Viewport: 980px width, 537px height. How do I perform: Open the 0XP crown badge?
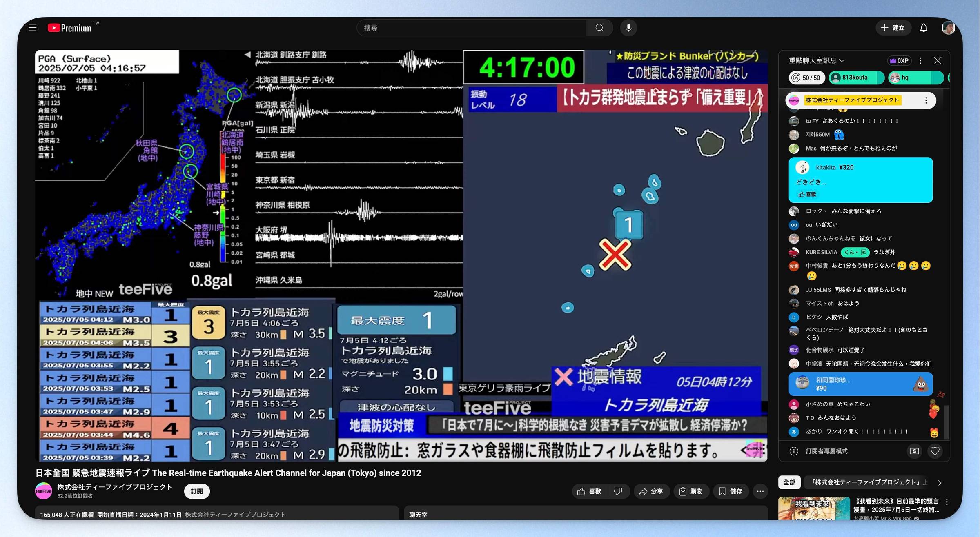(x=899, y=60)
